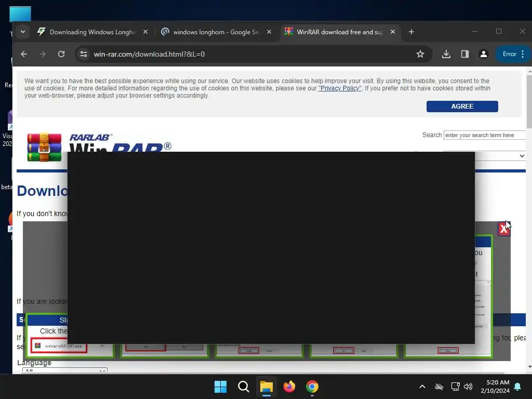Click the browser back arrow
Viewport: 532px width, 399px height.
(24, 54)
